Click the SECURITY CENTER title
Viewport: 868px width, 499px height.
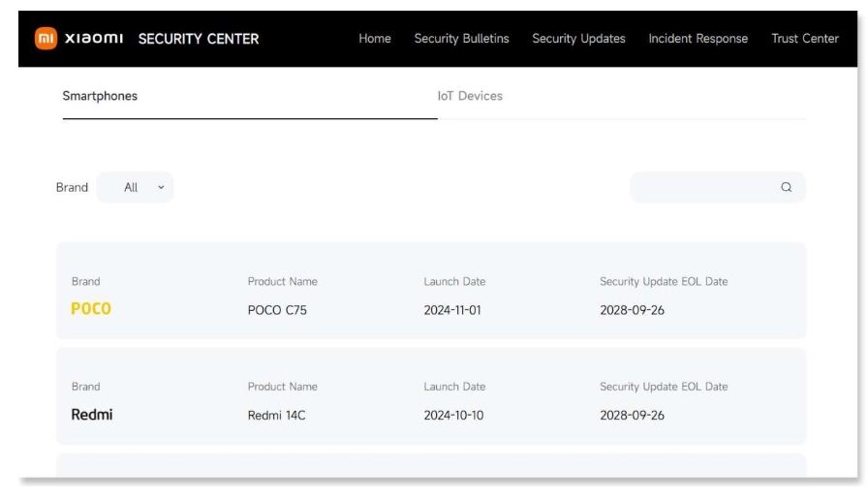[199, 39]
